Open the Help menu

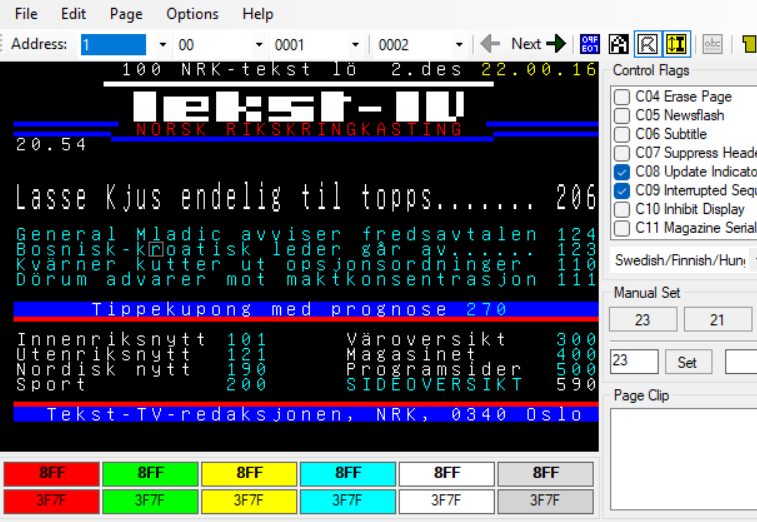pos(258,14)
